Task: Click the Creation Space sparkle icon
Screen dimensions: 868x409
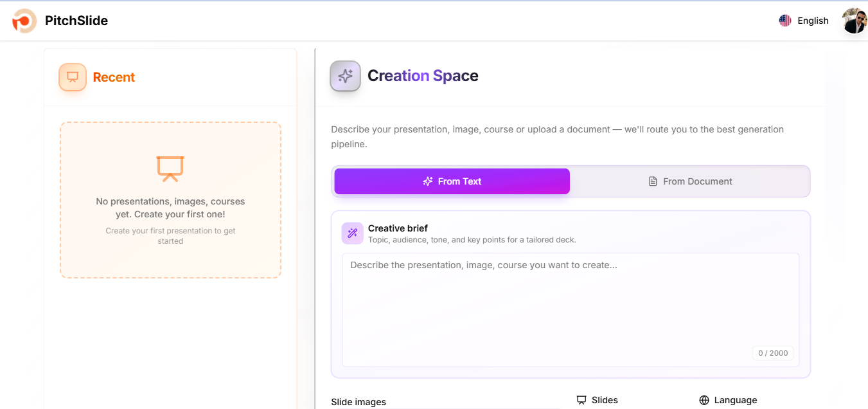Action: (x=346, y=76)
